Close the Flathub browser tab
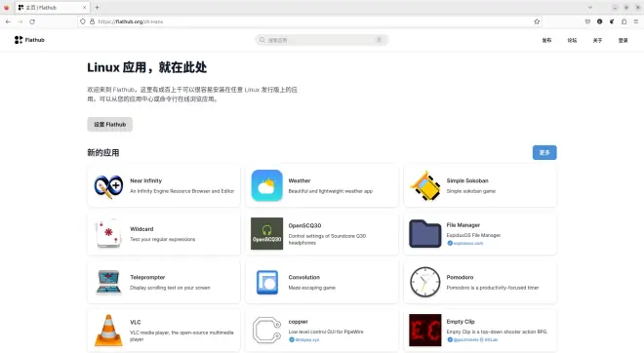The height and width of the screenshot is (353, 644). [x=84, y=8]
